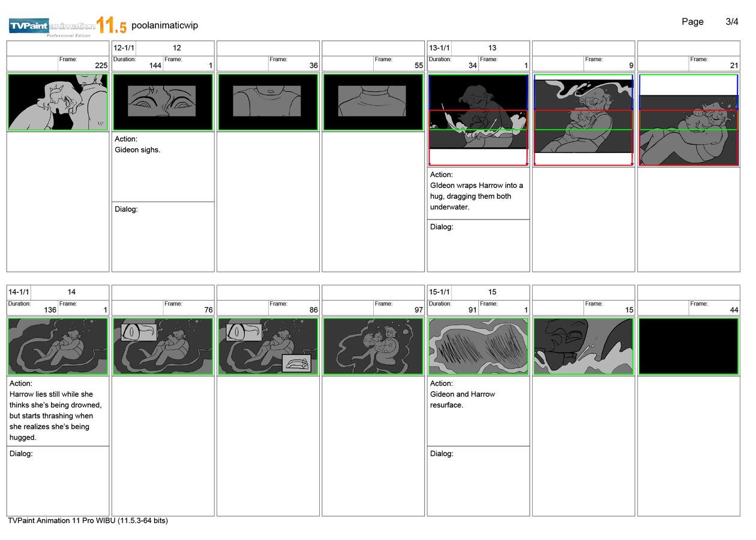Open the scene 15 resurfacing water thumbnail
The height and width of the screenshot is (540, 756).
point(478,346)
